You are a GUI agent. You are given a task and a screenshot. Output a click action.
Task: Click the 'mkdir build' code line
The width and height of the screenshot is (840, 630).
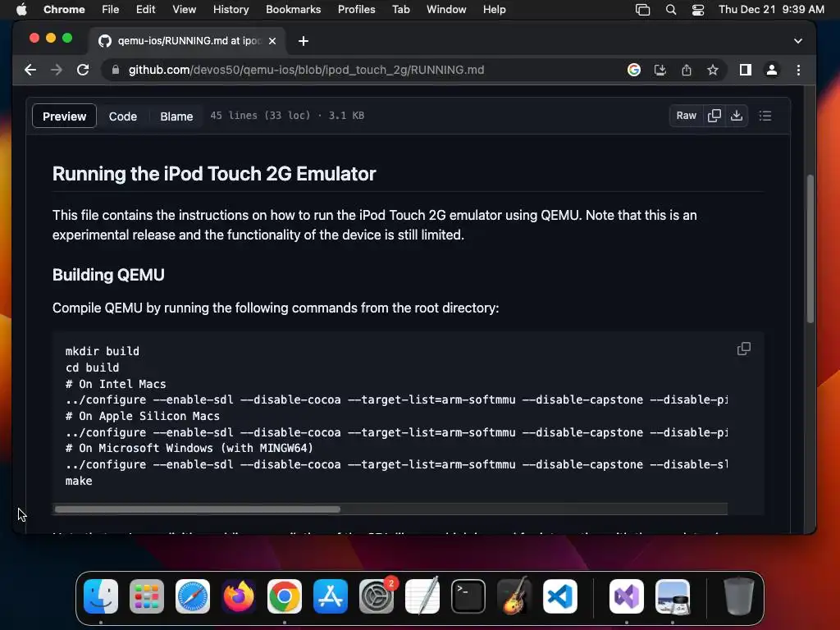pos(103,351)
